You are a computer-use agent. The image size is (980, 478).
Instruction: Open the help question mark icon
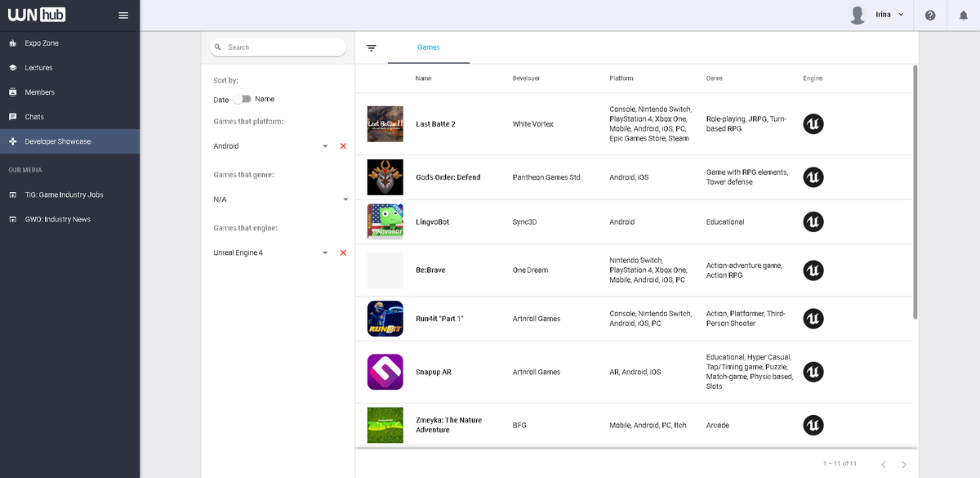coord(930,15)
